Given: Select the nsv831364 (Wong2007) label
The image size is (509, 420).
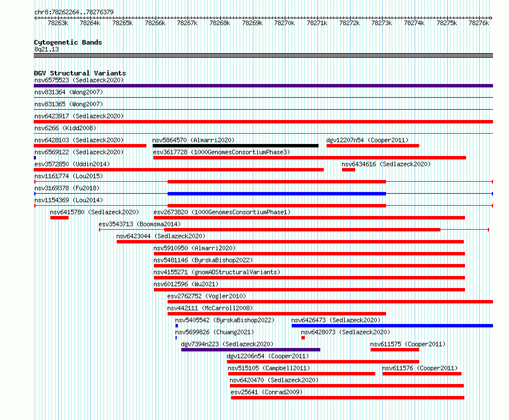Looking at the screenshot, I should tap(69, 92).
